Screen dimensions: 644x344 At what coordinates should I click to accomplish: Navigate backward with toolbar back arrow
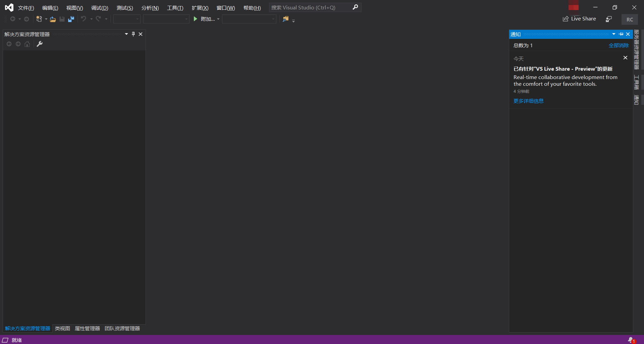[13, 19]
